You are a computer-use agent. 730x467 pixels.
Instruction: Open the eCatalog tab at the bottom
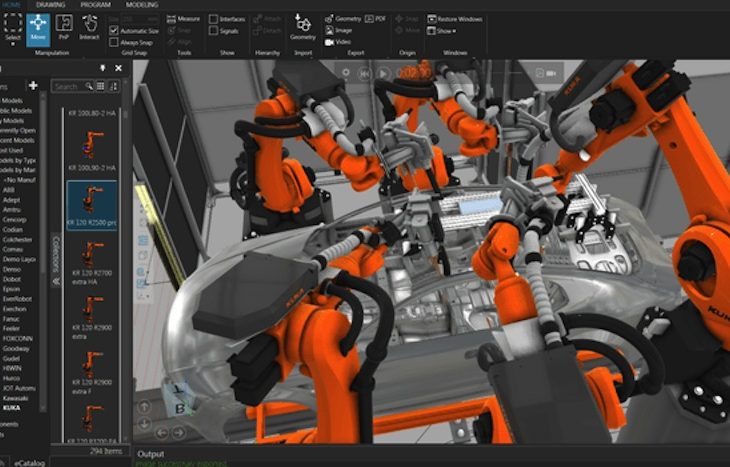pyautogui.click(x=30, y=463)
